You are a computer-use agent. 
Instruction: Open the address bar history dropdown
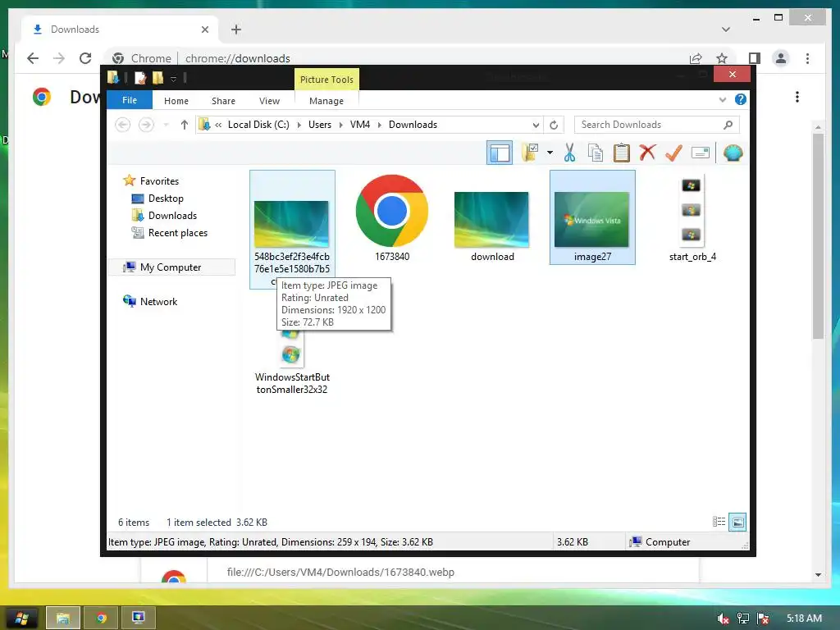536,125
